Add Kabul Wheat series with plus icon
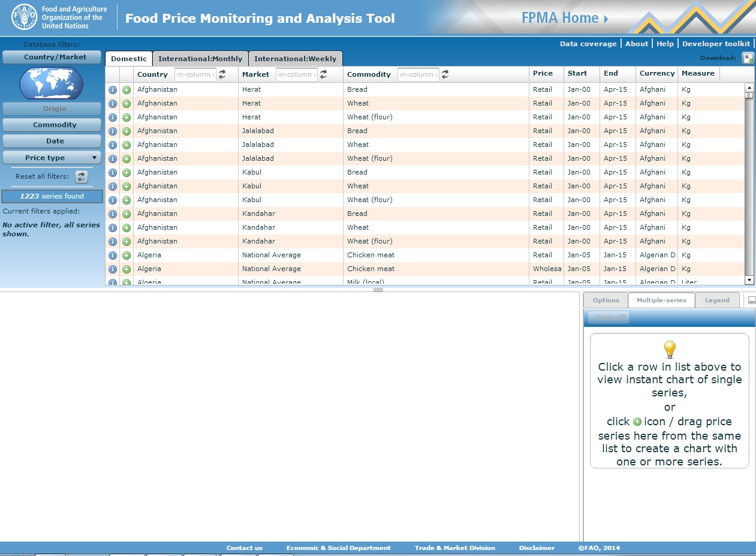 [x=126, y=187]
